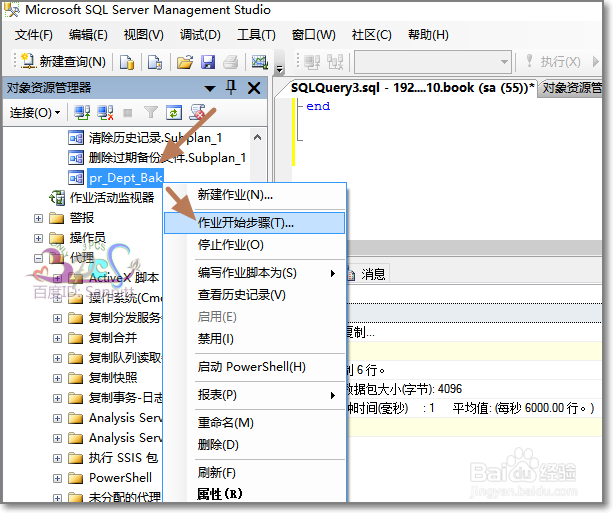
Task: Select the 删除过期备份文件.Subplan_1 job
Action: click(x=167, y=158)
